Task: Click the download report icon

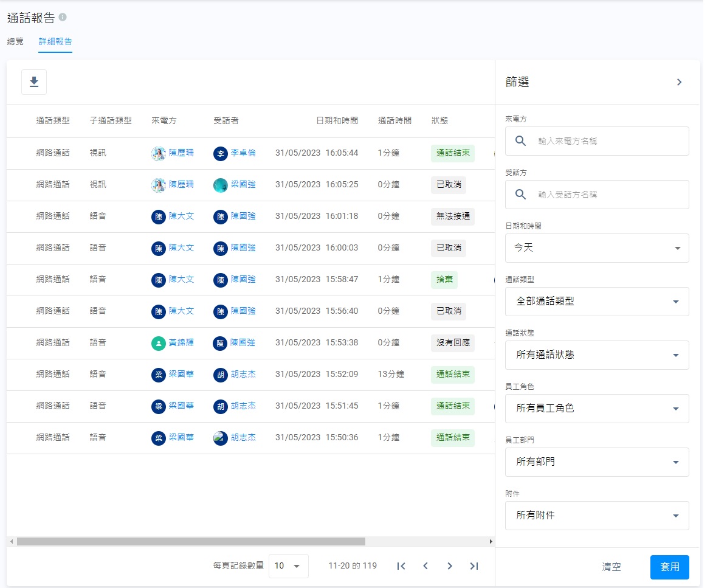Action: click(x=34, y=82)
